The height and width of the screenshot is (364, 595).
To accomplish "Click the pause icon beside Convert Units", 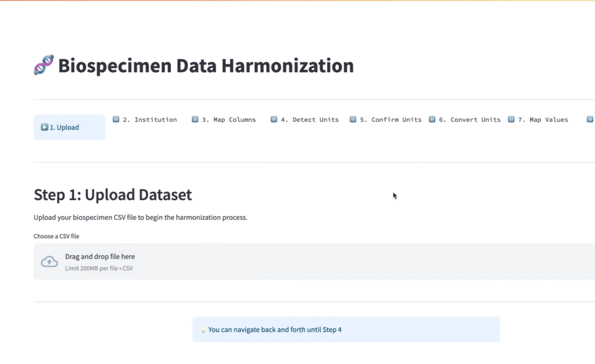I will coord(432,119).
